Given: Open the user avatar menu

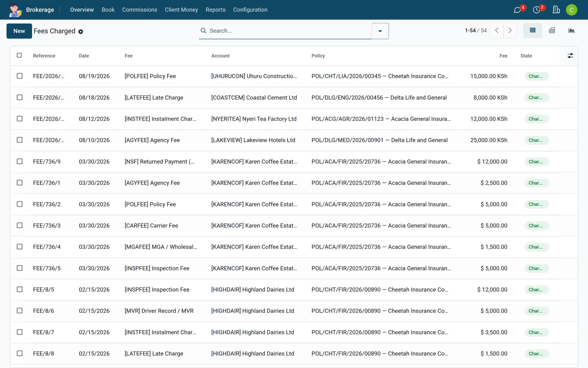Looking at the screenshot, I should click(x=571, y=10).
